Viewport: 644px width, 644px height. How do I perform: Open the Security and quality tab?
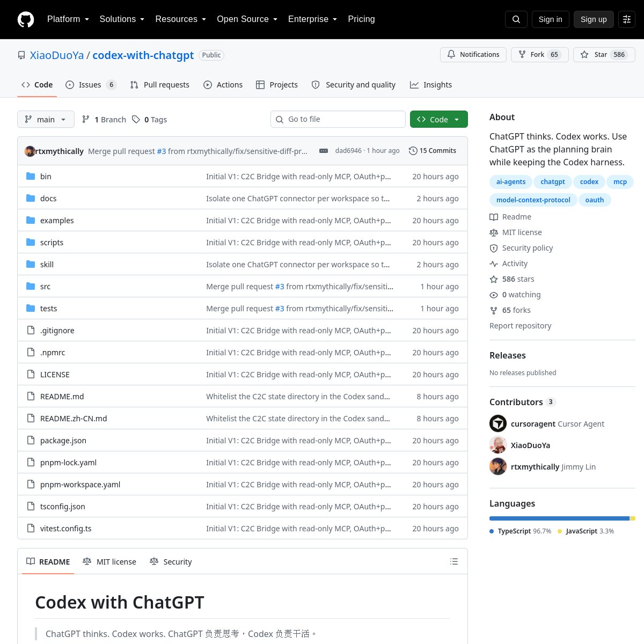point(354,85)
